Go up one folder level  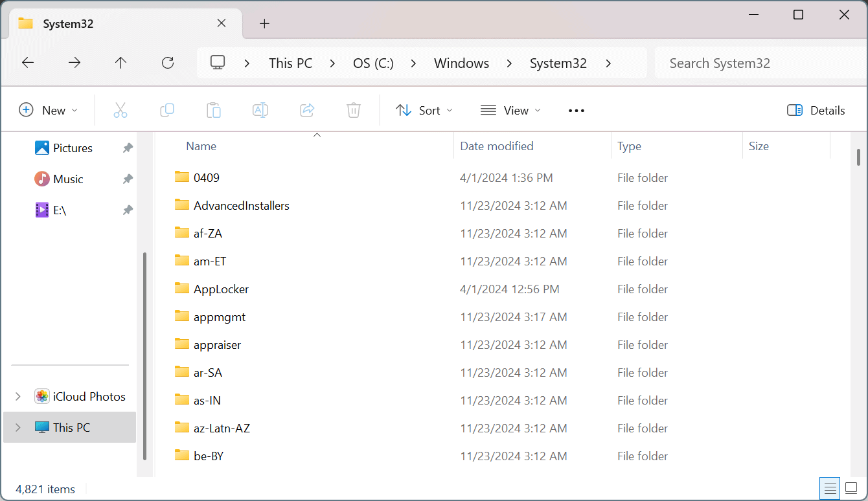tap(120, 63)
